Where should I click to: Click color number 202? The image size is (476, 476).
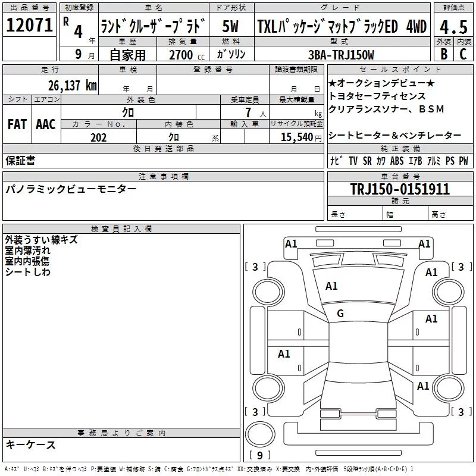point(99,137)
